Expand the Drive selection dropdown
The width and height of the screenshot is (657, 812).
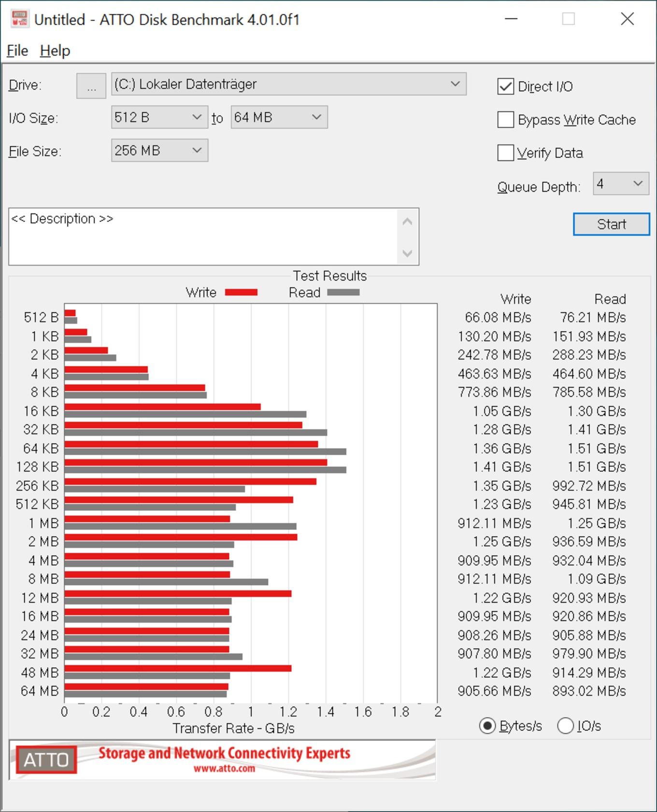[x=289, y=84]
